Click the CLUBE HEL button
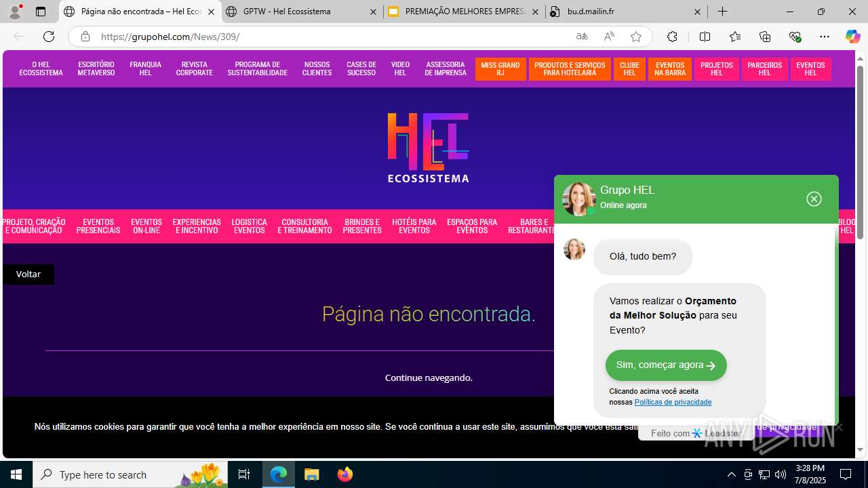Viewport: 868px width, 488px height. (629, 69)
